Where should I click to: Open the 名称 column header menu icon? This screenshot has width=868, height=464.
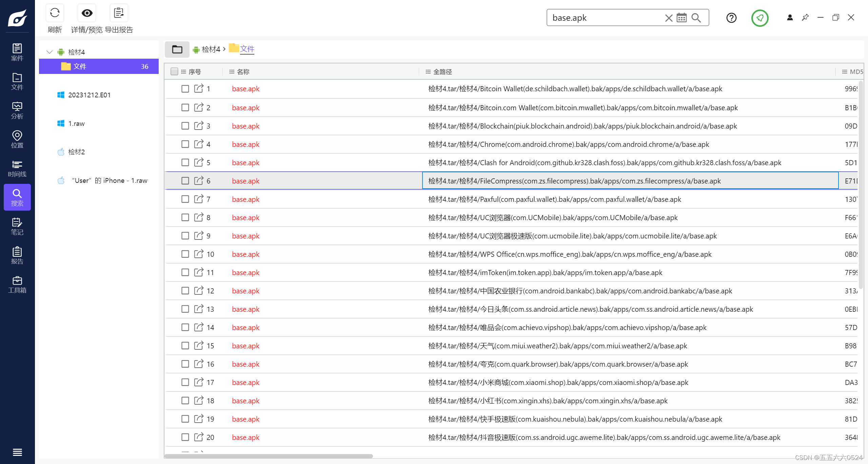click(232, 72)
